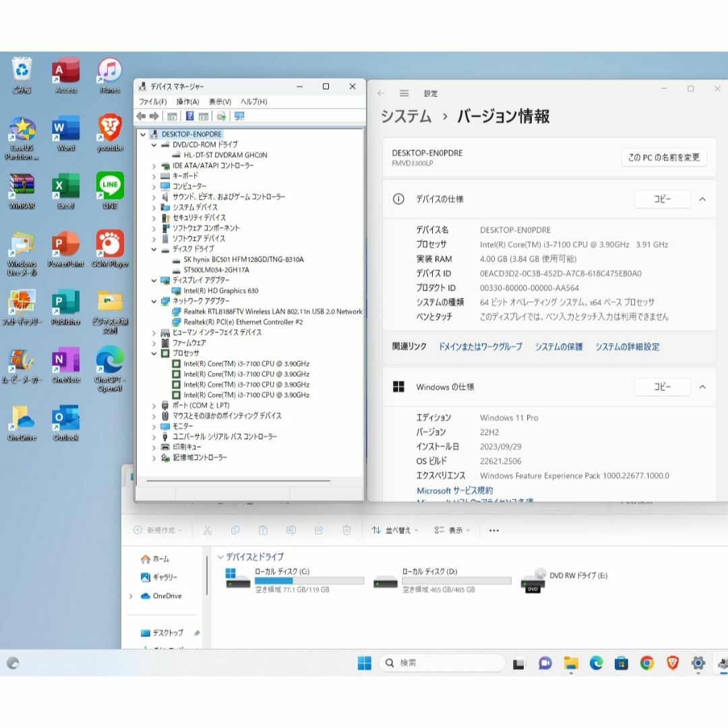
Task: Open Settings gear on the taskbar
Action: coord(698,663)
